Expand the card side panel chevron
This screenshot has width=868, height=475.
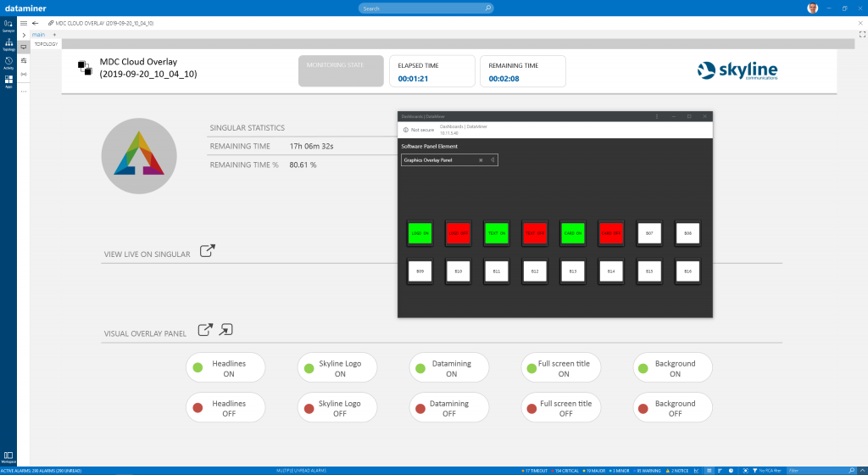(24, 35)
